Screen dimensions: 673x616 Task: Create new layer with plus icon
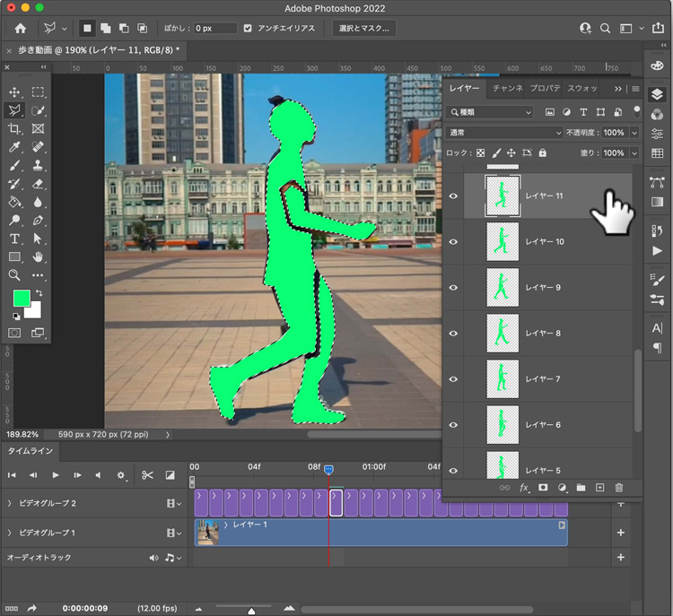[x=600, y=488]
